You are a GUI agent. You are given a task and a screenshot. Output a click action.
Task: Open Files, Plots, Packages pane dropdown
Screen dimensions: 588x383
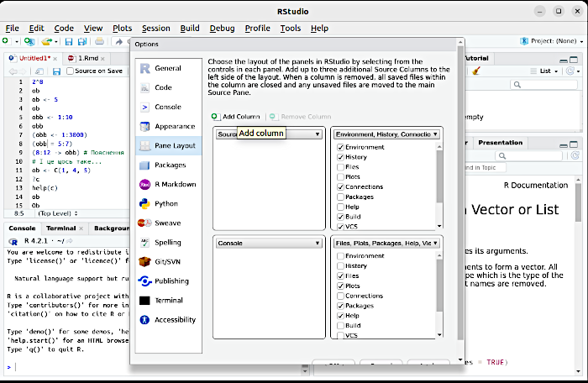(x=386, y=243)
